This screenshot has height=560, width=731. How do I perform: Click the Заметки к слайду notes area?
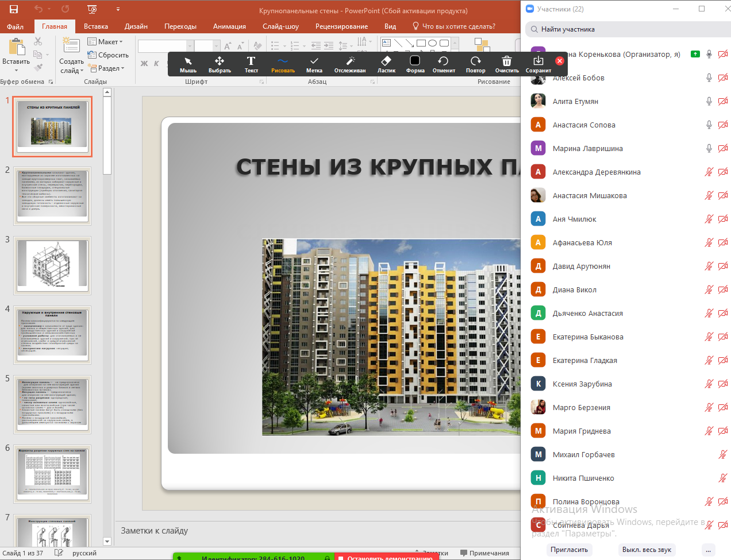[317, 531]
